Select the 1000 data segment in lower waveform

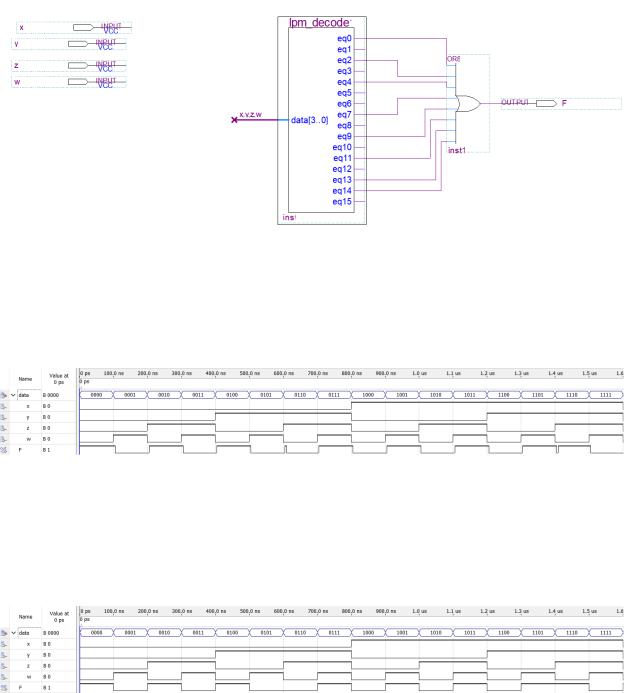point(368,632)
